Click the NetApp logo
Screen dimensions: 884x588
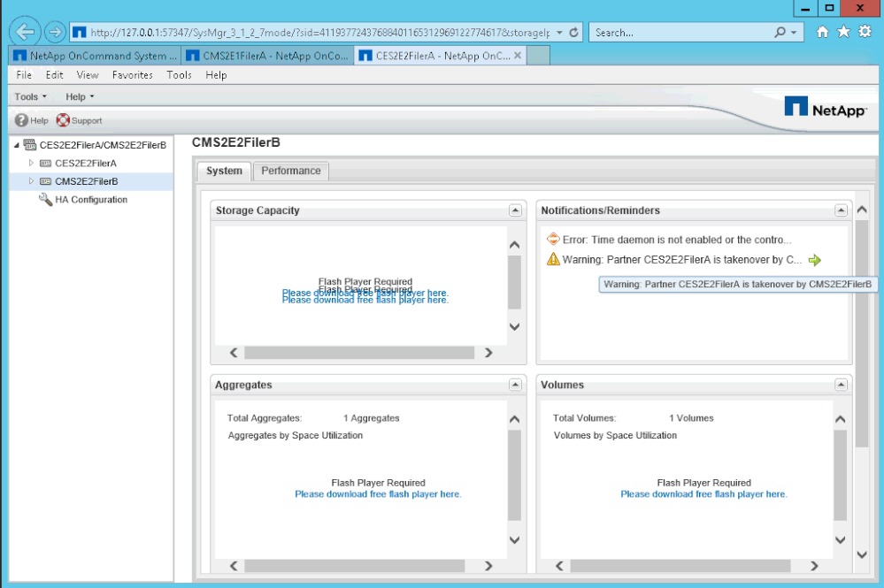[825, 107]
